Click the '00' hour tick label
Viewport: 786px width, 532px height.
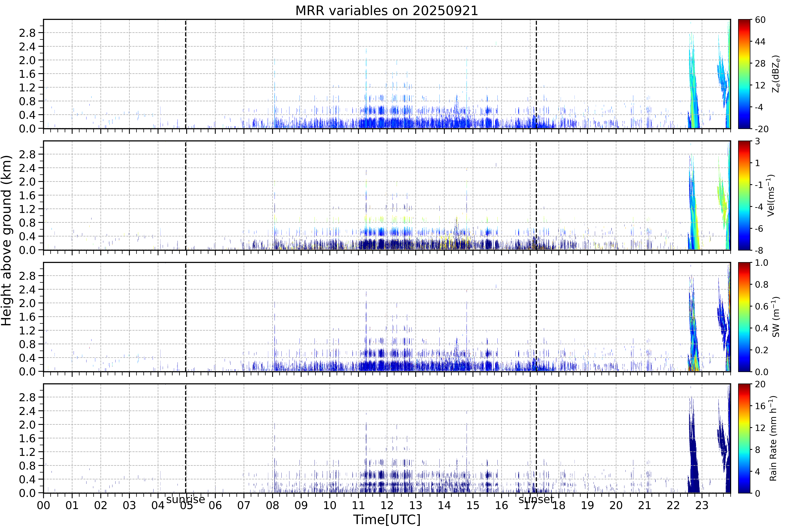click(43, 505)
